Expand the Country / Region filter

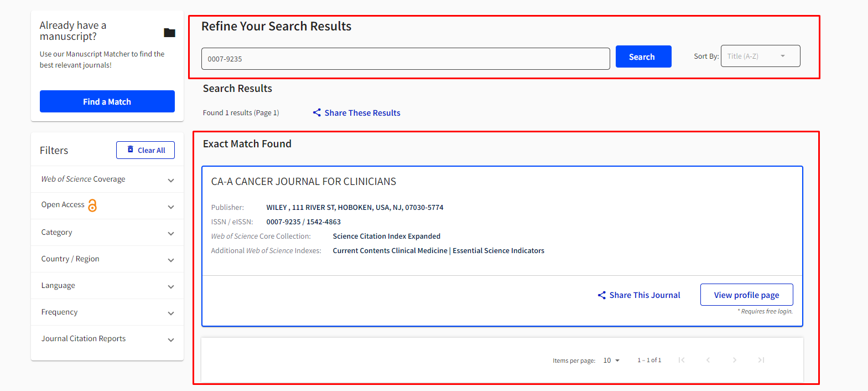pyautogui.click(x=171, y=260)
